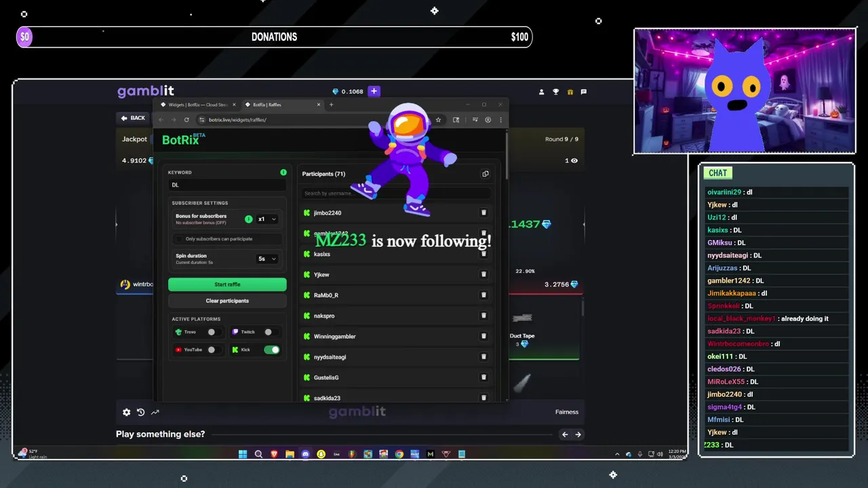Show next games with right arrow
Viewport: 868px width, 488px height.
tap(578, 434)
